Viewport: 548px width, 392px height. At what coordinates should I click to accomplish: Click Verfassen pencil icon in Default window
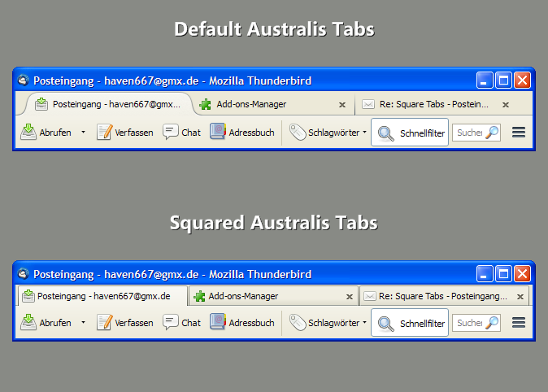pos(105,133)
